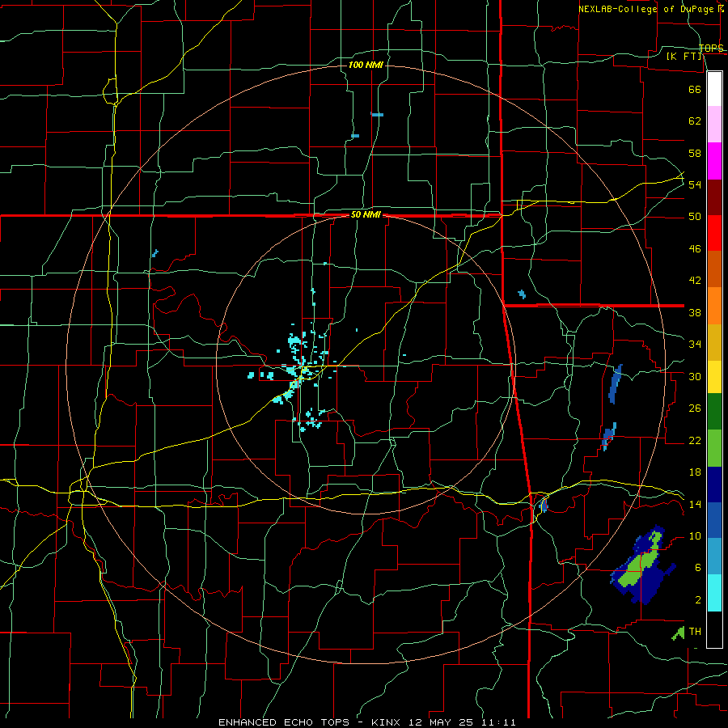Select the dark green legend swatch
The height and width of the screenshot is (728, 728).
714,412
